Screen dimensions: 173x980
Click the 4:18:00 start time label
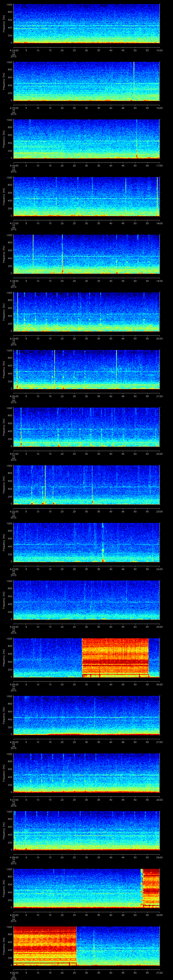(14, 281)
